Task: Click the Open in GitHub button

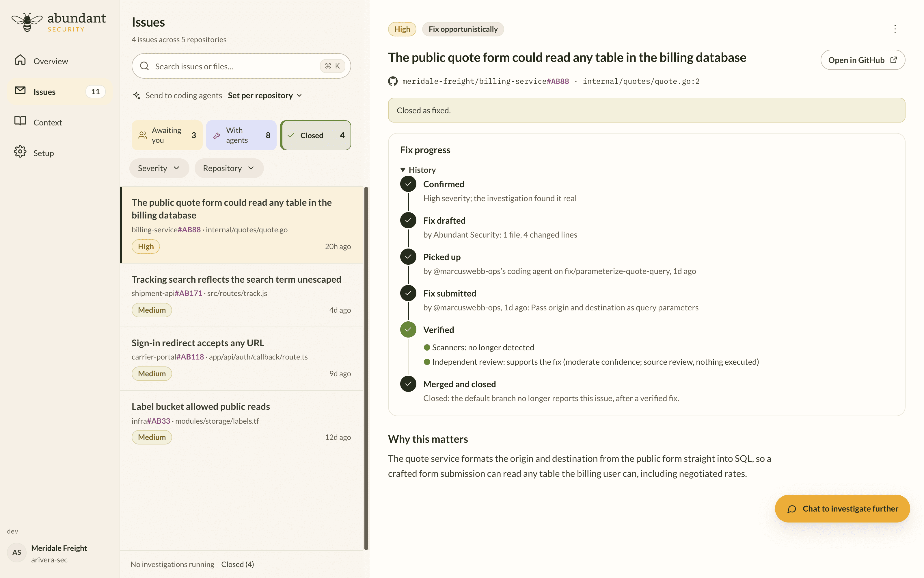Action: [x=862, y=60]
